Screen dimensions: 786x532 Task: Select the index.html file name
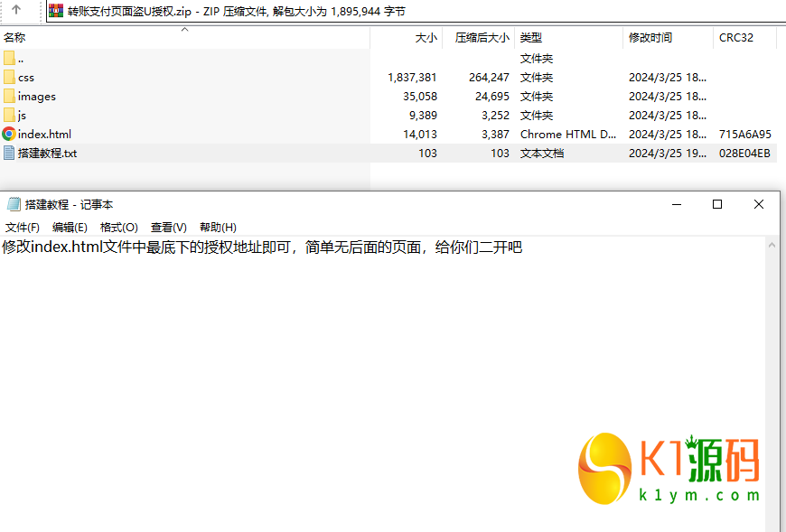pyautogui.click(x=44, y=135)
